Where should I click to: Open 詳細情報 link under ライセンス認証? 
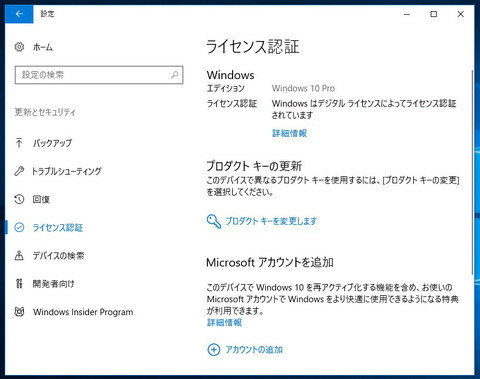tap(289, 133)
